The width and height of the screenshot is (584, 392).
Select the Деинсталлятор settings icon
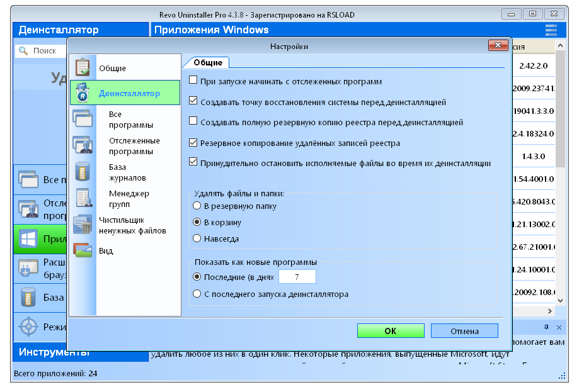(83, 92)
